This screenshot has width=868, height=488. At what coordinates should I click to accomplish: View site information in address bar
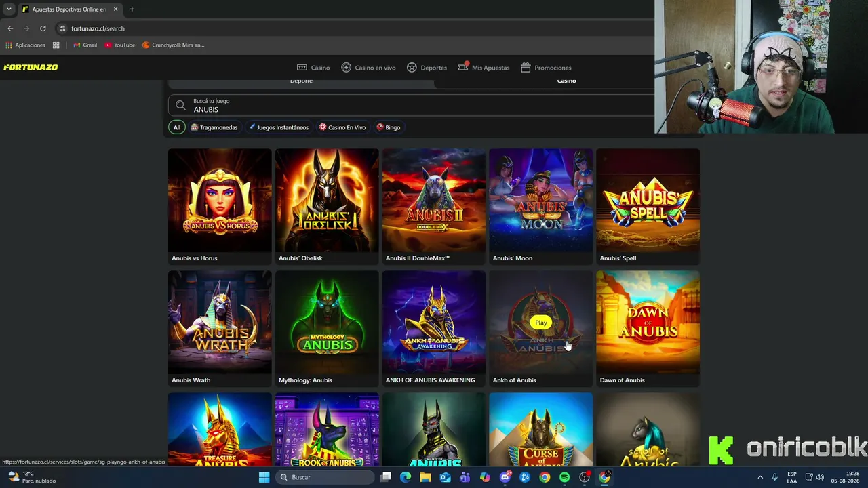pos(62,28)
